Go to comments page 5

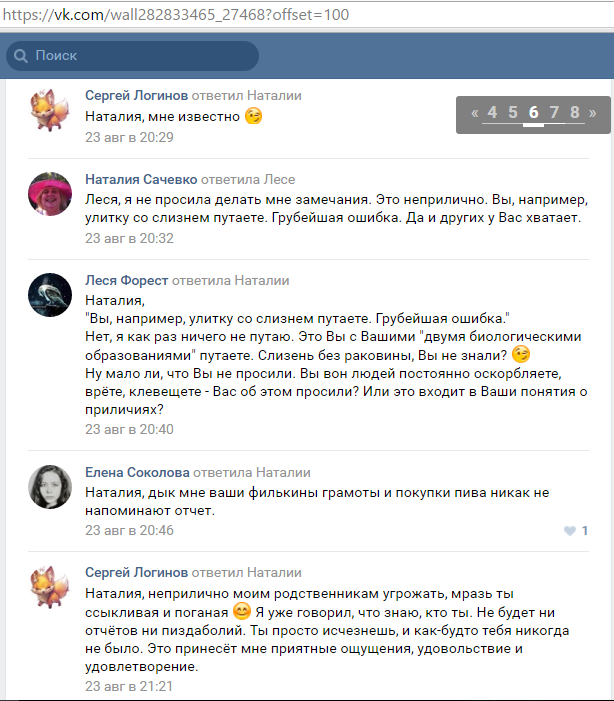click(x=512, y=112)
